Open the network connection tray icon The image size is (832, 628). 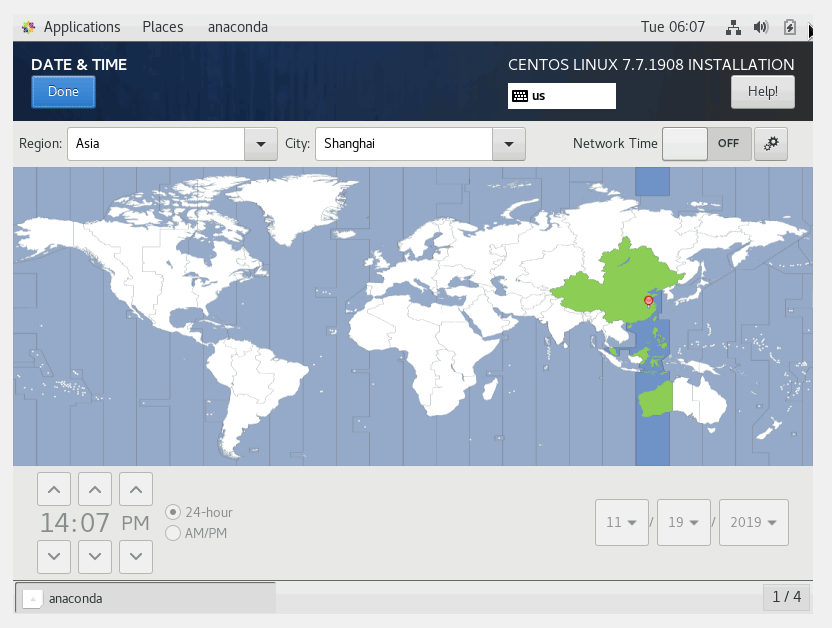(x=733, y=27)
